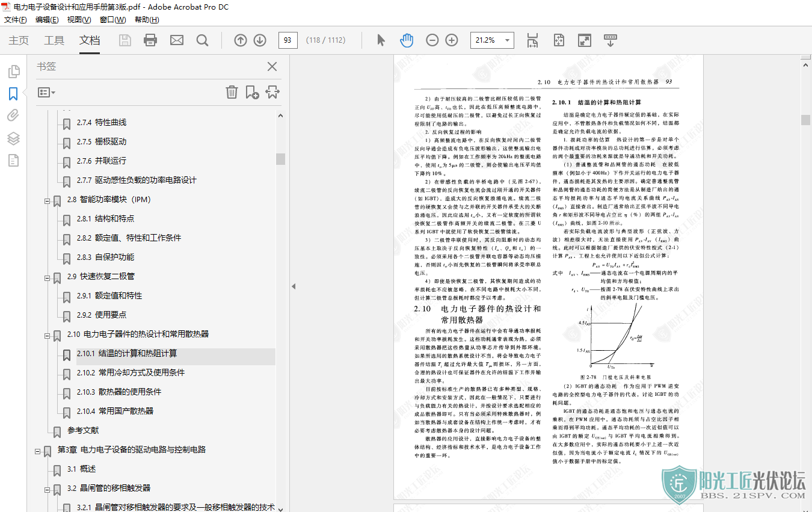Click fit-width scrolling mode icon
Viewport: 812px width, 512px height.
(x=533, y=40)
